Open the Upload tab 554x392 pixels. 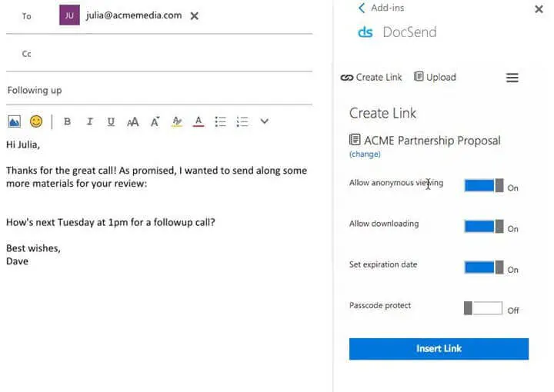pos(435,77)
